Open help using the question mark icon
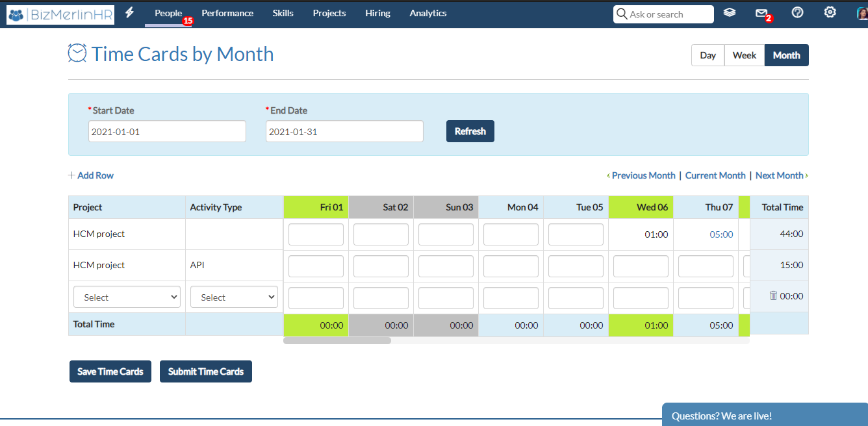This screenshot has height=426, width=868. point(797,12)
